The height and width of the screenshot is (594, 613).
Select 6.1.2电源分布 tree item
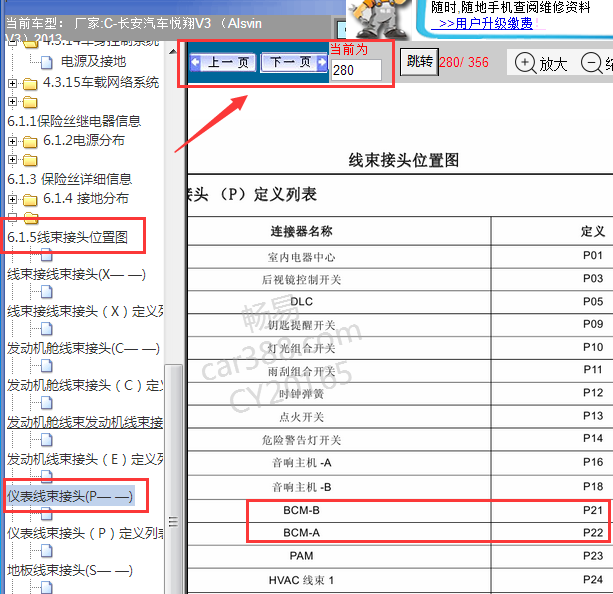pos(84,140)
